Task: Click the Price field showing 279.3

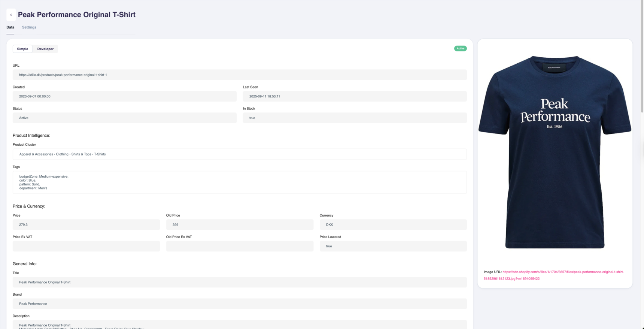Action: coord(86,224)
